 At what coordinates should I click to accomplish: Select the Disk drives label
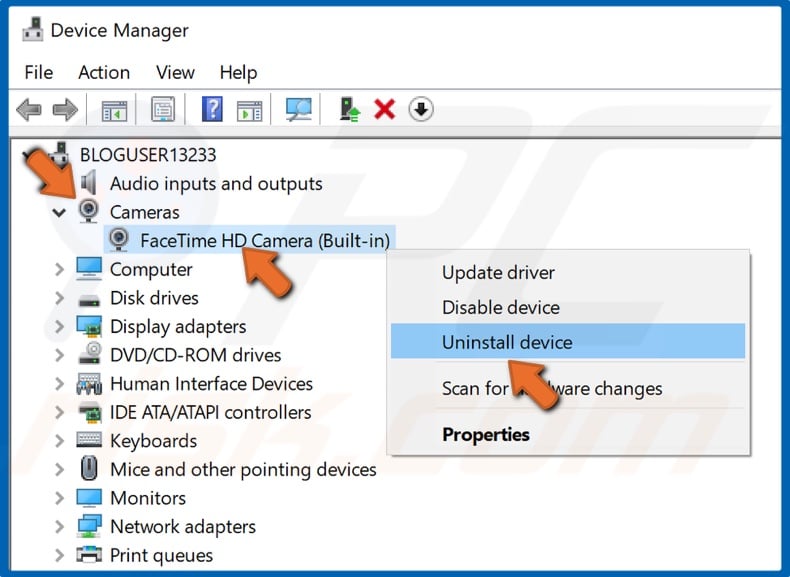(154, 298)
